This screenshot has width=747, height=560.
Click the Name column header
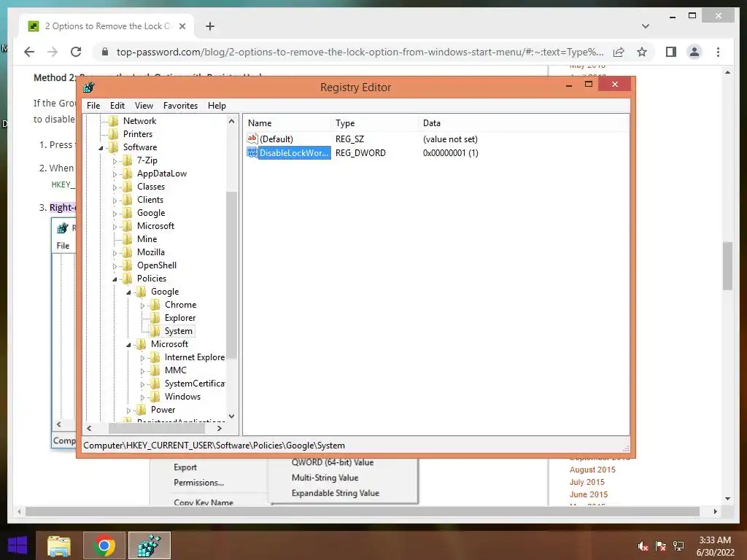[x=287, y=122]
